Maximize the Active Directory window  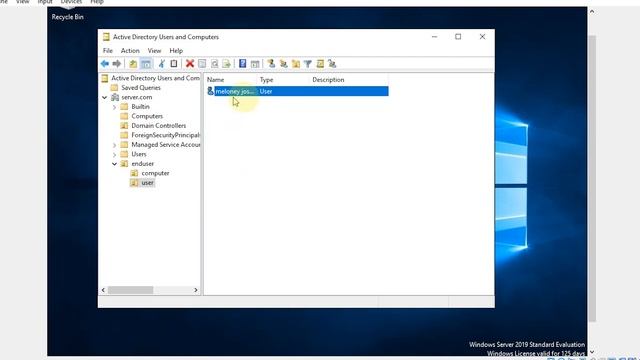click(x=458, y=37)
